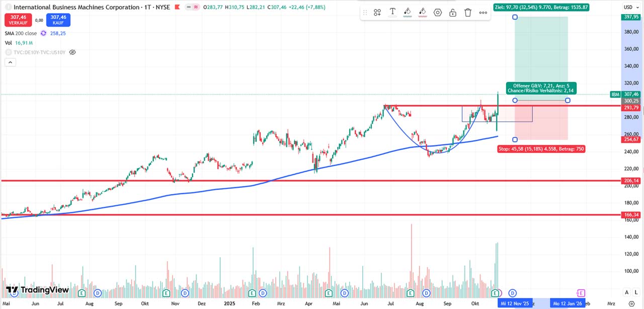Click the background fill color tool with green underline
The width and height of the screenshot is (644, 309).
point(408,12)
